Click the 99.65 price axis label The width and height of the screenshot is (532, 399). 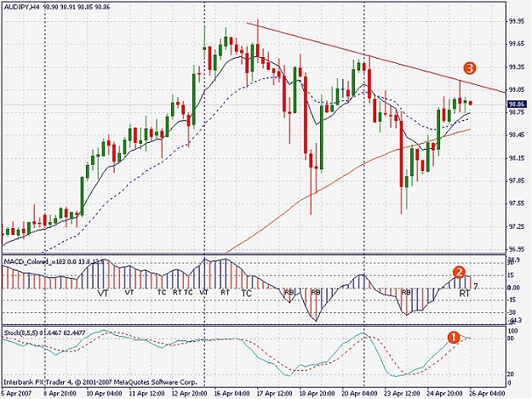click(517, 44)
